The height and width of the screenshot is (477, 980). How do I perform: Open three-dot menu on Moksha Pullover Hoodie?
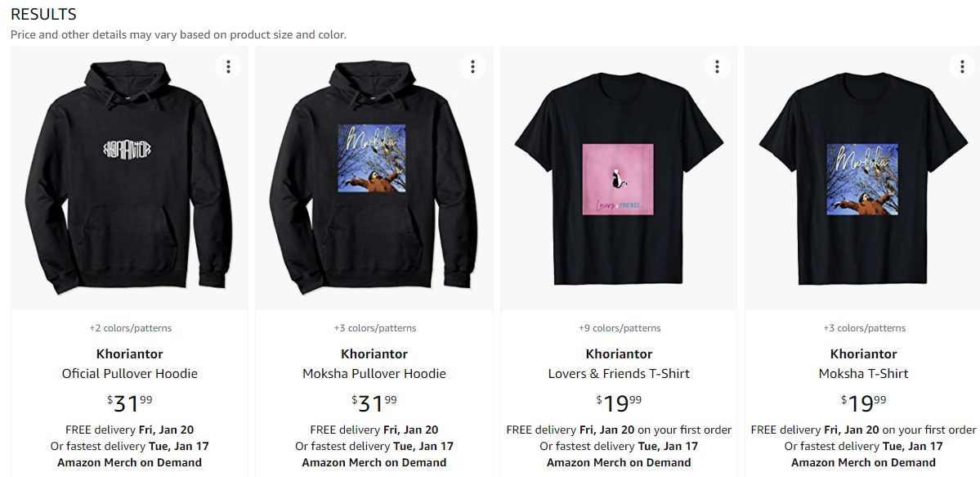[473, 66]
